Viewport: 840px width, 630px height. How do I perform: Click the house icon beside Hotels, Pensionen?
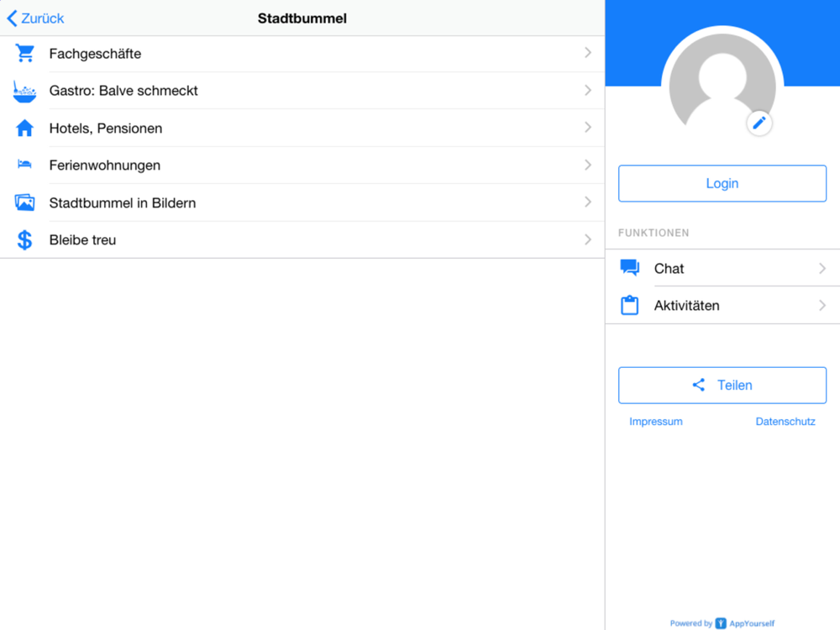coord(24,128)
